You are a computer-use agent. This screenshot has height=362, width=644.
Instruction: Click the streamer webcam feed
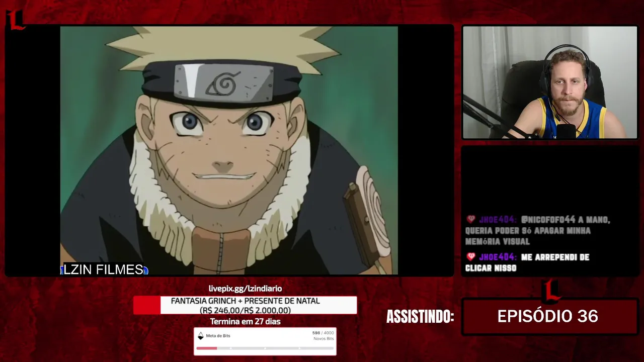coord(550,82)
